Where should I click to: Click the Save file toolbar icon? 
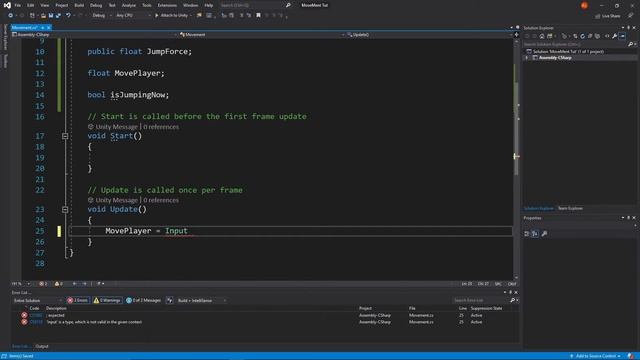click(51, 16)
